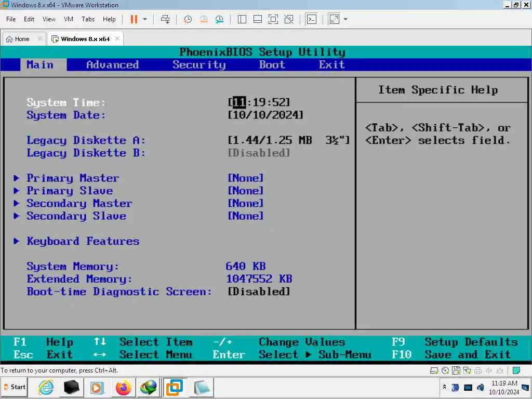Open Firefox from the taskbar
532x399 pixels.
coord(123,388)
